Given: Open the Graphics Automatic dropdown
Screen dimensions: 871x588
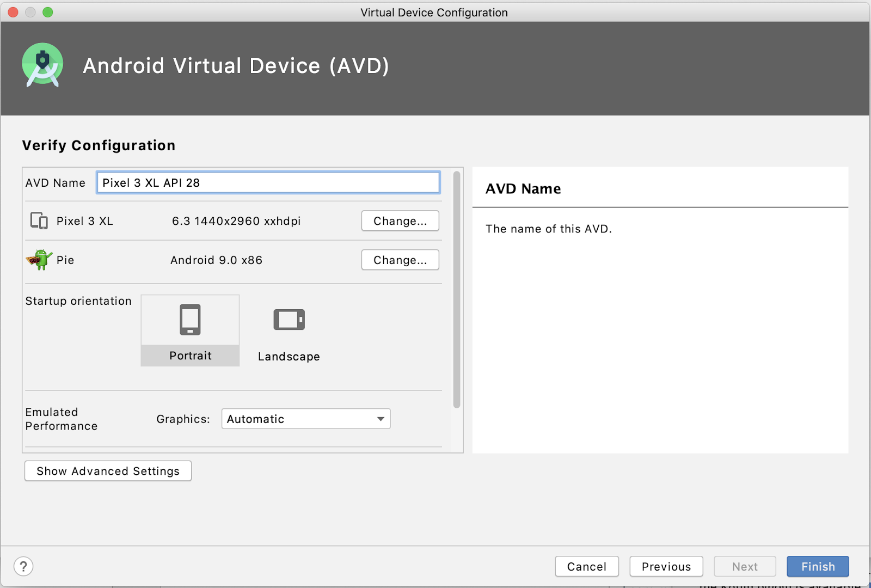Looking at the screenshot, I should point(305,419).
